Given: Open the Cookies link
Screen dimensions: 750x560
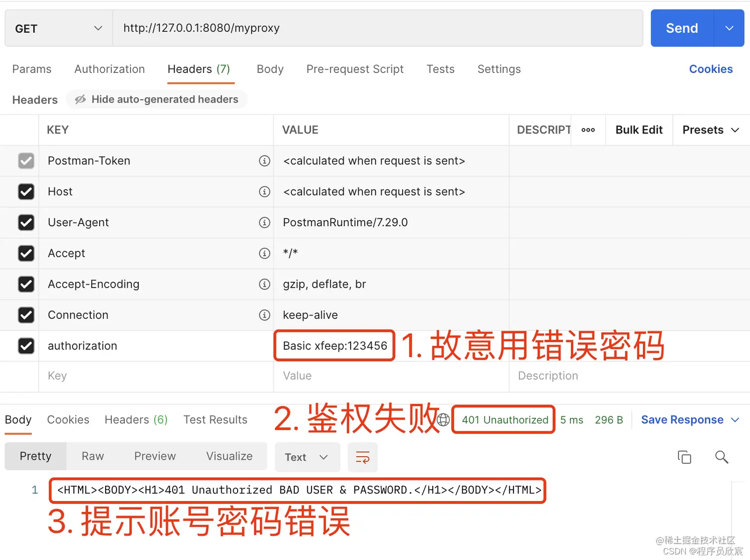Looking at the screenshot, I should coord(711,69).
